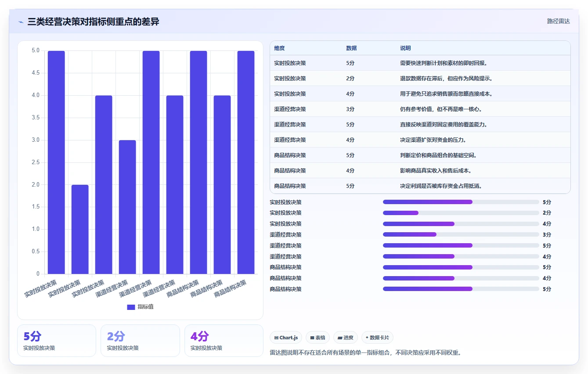Select the 表格 tag
The width and height of the screenshot is (588, 374).
pyautogui.click(x=317, y=338)
